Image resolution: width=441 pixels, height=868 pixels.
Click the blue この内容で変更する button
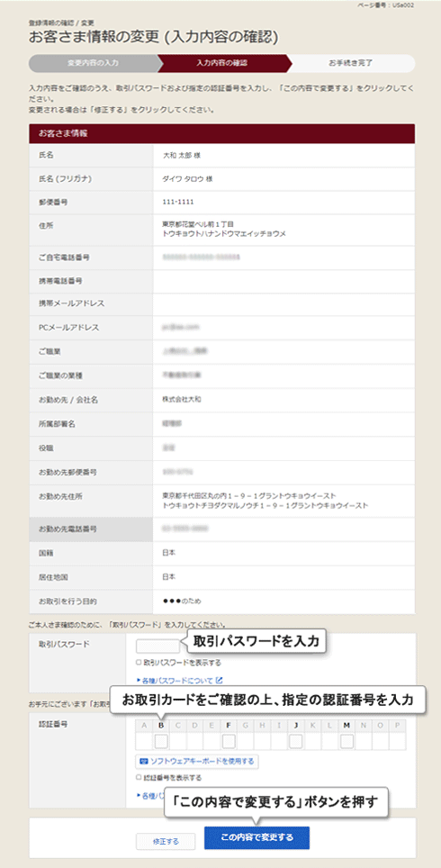tap(256, 836)
